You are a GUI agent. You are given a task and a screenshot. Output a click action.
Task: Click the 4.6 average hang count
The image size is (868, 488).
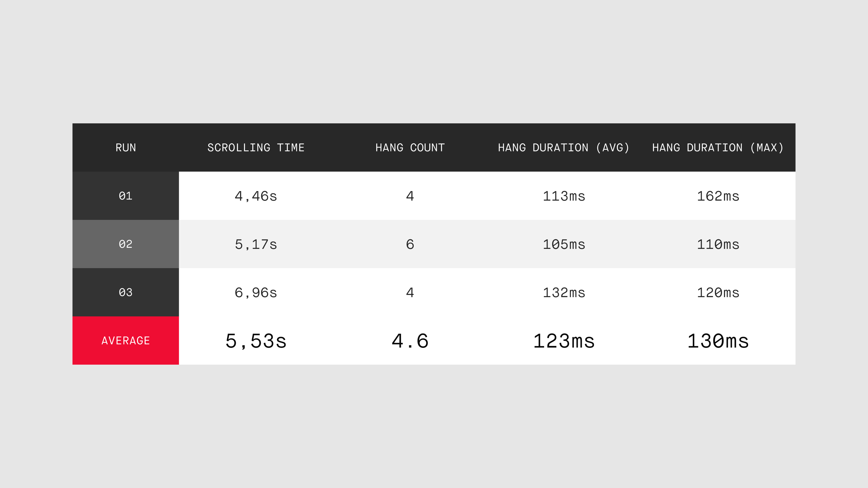(410, 341)
